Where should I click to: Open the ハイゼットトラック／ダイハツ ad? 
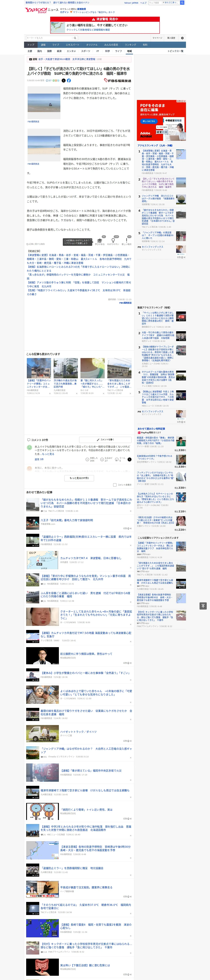click(79, 732)
